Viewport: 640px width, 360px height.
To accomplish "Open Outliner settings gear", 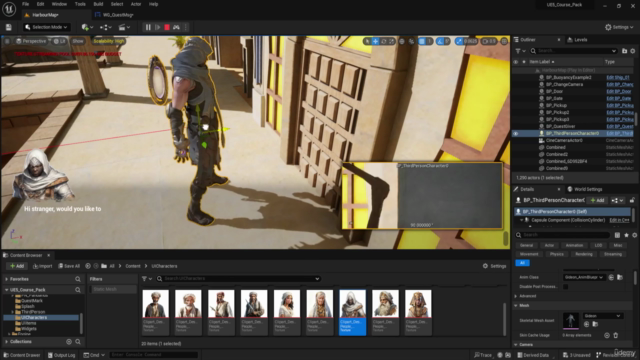I will (x=633, y=51).
